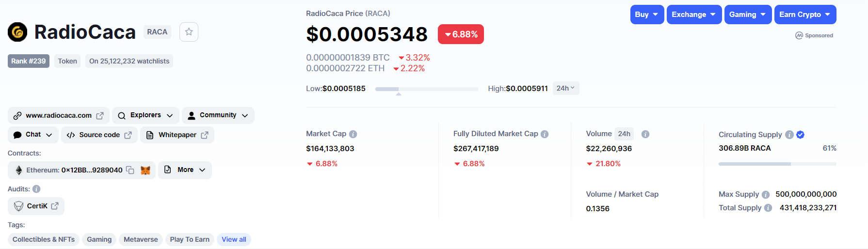Copy the Ethereum contract address
868x249 pixels.
(x=130, y=170)
